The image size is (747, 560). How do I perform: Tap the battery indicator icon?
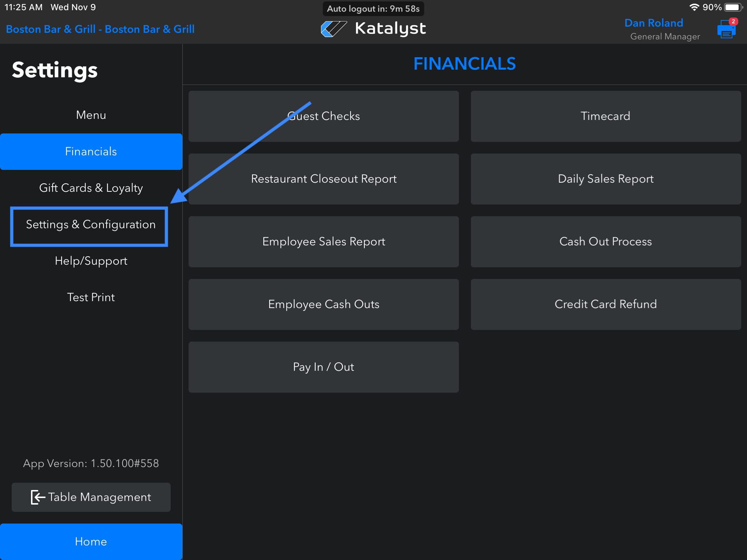[733, 7]
